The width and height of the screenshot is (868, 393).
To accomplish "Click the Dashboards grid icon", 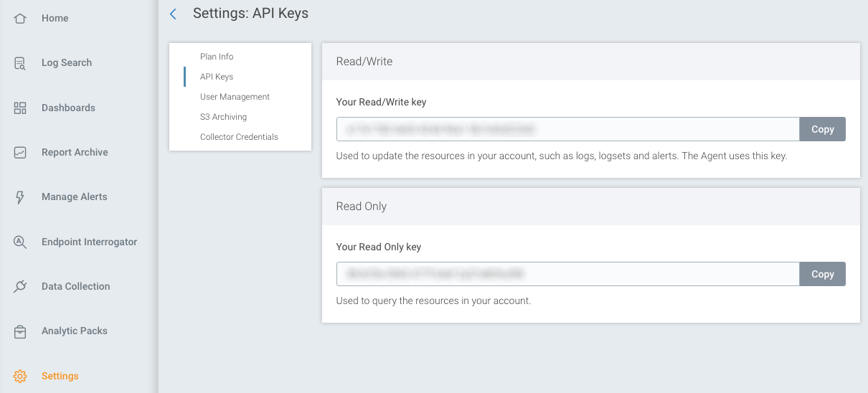I will (20, 108).
